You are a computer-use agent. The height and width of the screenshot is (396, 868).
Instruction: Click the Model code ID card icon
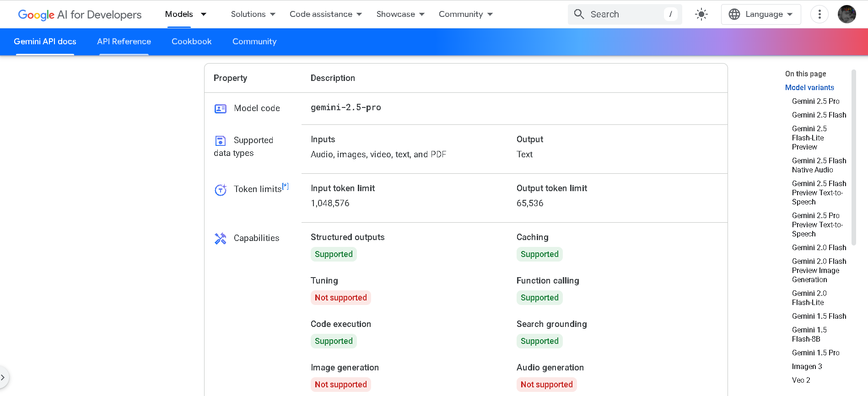point(221,108)
